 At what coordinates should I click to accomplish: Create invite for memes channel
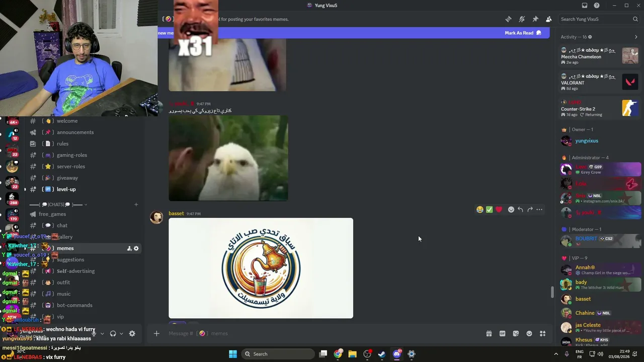(129, 248)
